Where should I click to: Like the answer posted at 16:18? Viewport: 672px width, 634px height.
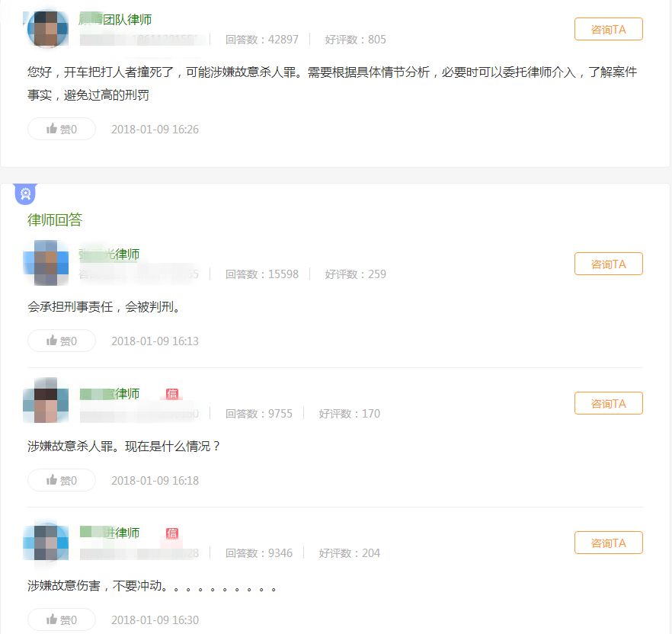(x=62, y=480)
